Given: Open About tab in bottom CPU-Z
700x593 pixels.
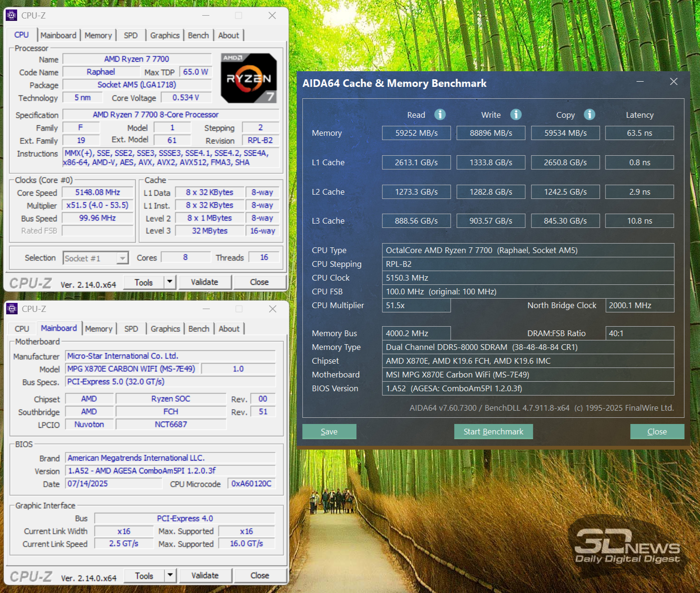Looking at the screenshot, I should click(229, 329).
